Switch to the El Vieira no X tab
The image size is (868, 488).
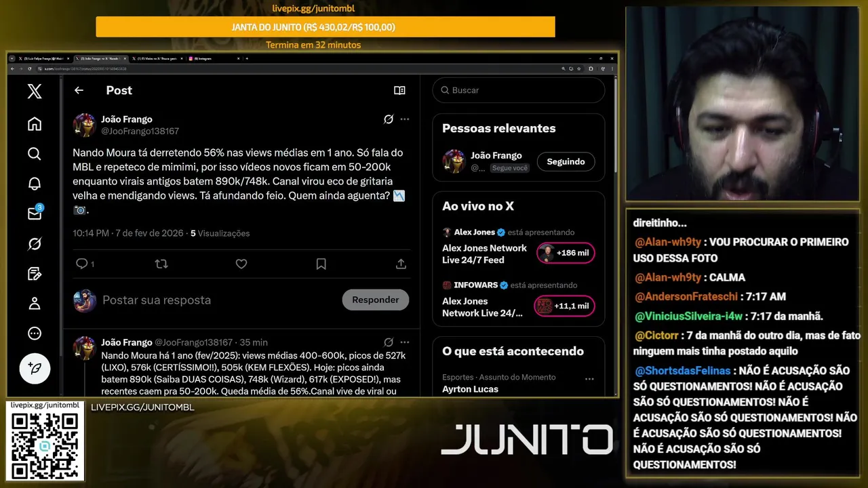(157, 58)
